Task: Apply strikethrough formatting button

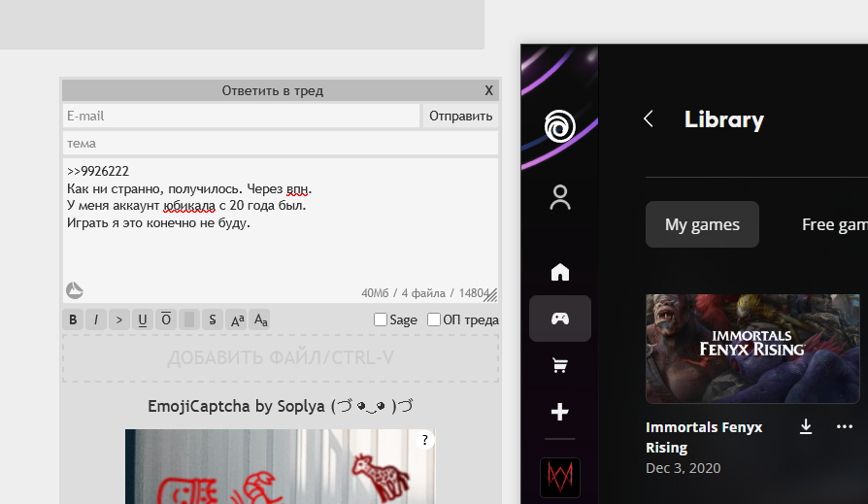Action: [212, 319]
